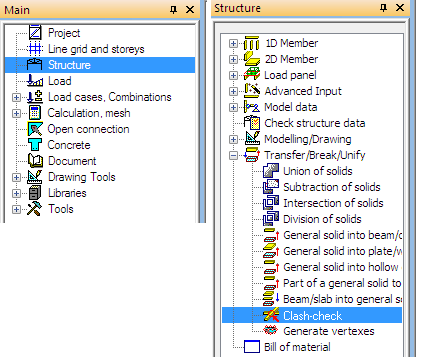The width and height of the screenshot is (424, 362).
Task: Select Load in the Main tree
Action: 59,81
